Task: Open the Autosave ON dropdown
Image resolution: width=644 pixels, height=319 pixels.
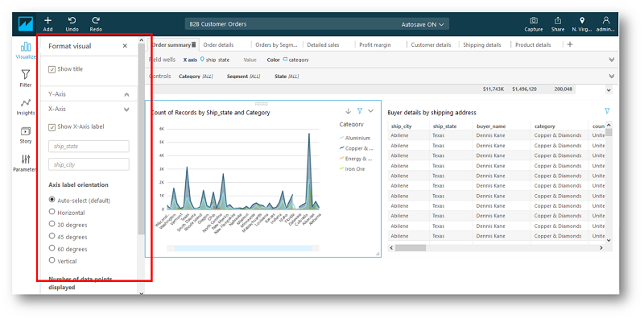Action: [x=423, y=24]
